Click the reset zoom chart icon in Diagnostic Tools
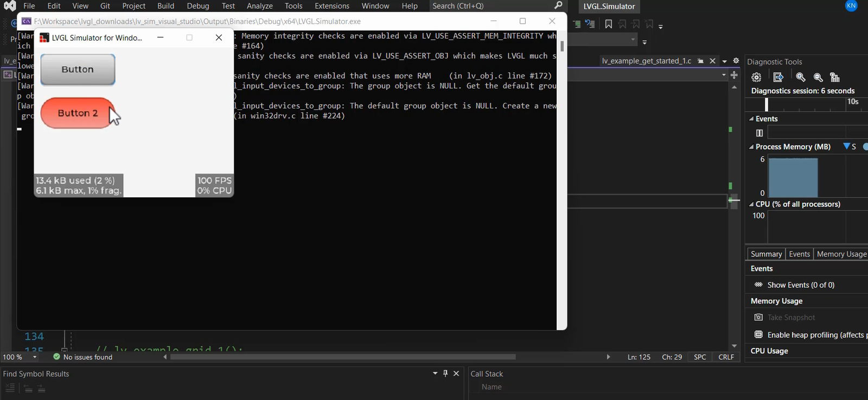Image resolution: width=868 pixels, height=400 pixels. [835, 77]
